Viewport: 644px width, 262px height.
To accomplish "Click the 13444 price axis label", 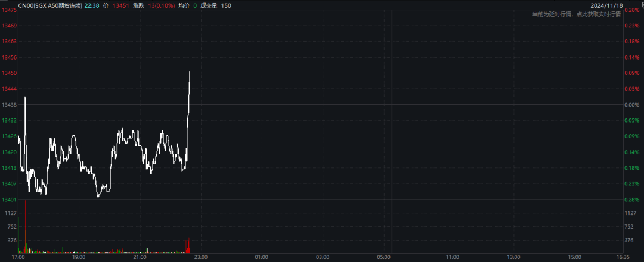I will [x=8, y=89].
